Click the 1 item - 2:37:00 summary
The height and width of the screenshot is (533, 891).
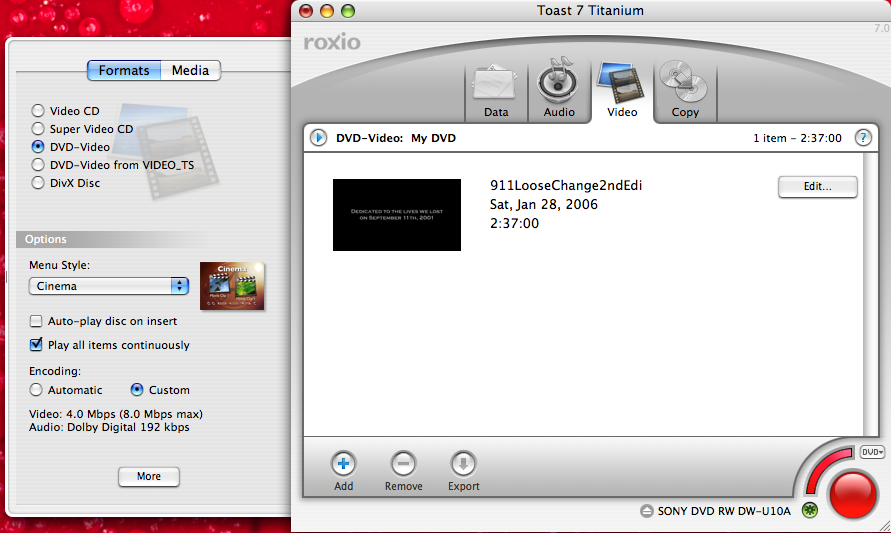click(797, 138)
